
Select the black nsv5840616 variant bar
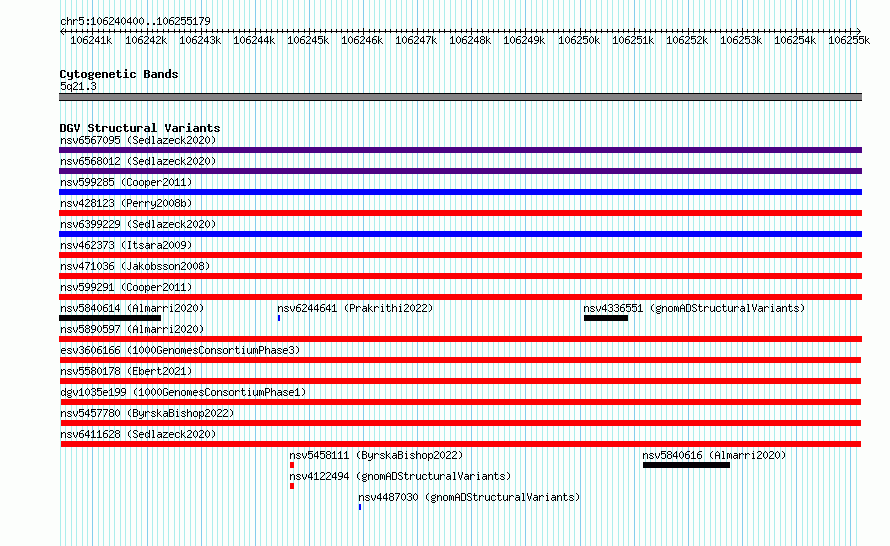click(686, 465)
